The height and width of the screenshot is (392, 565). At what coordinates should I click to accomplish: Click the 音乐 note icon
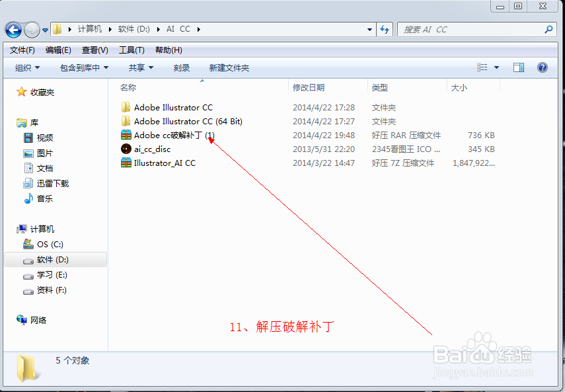tap(28, 198)
